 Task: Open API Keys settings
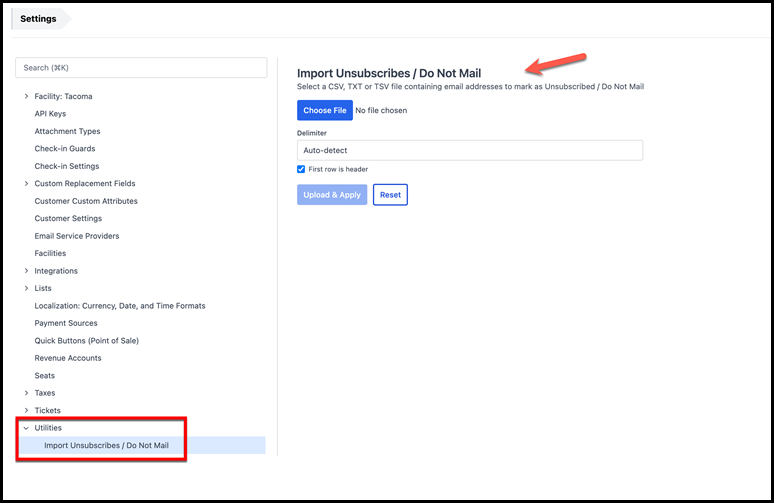(x=50, y=114)
